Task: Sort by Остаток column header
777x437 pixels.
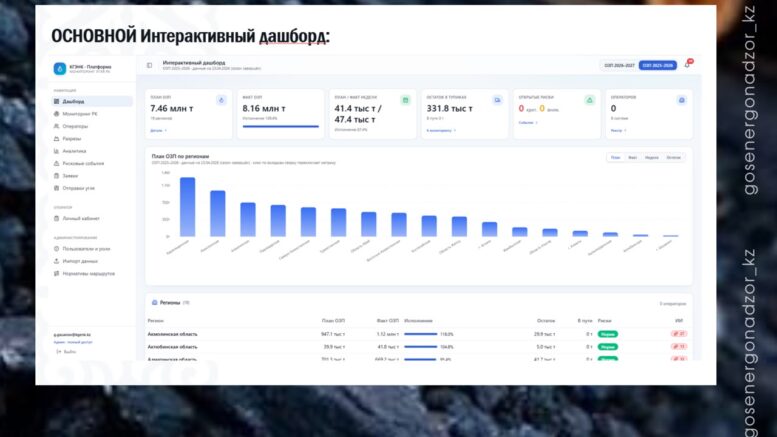Action: 546,321
